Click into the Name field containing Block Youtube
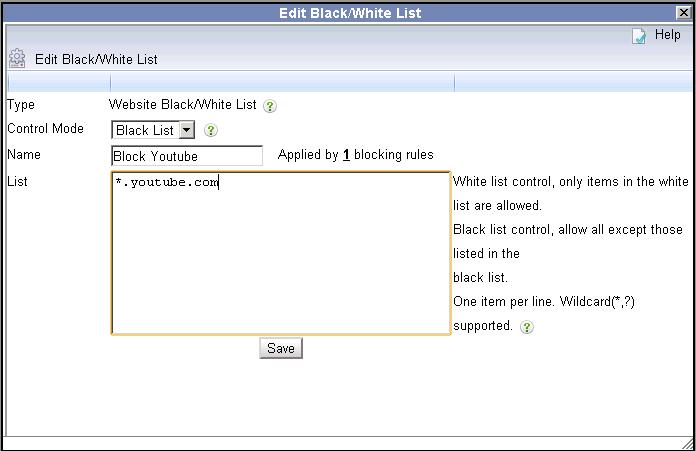 [x=187, y=156]
